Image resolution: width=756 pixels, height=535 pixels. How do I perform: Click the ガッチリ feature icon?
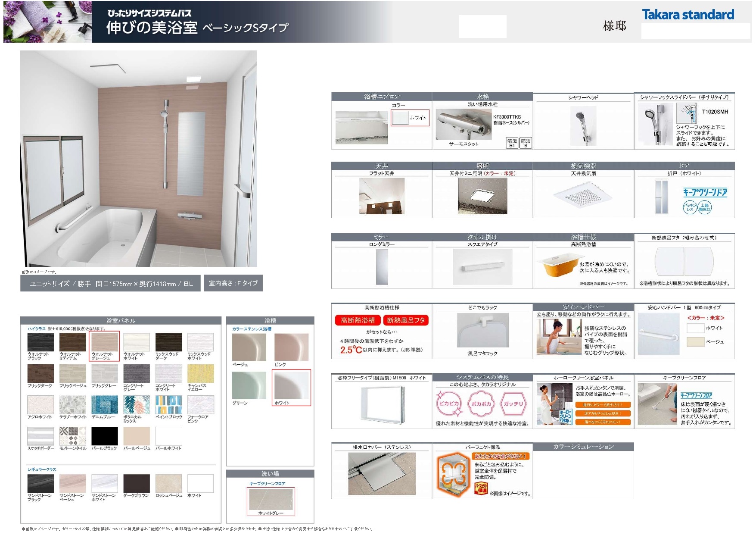click(513, 404)
